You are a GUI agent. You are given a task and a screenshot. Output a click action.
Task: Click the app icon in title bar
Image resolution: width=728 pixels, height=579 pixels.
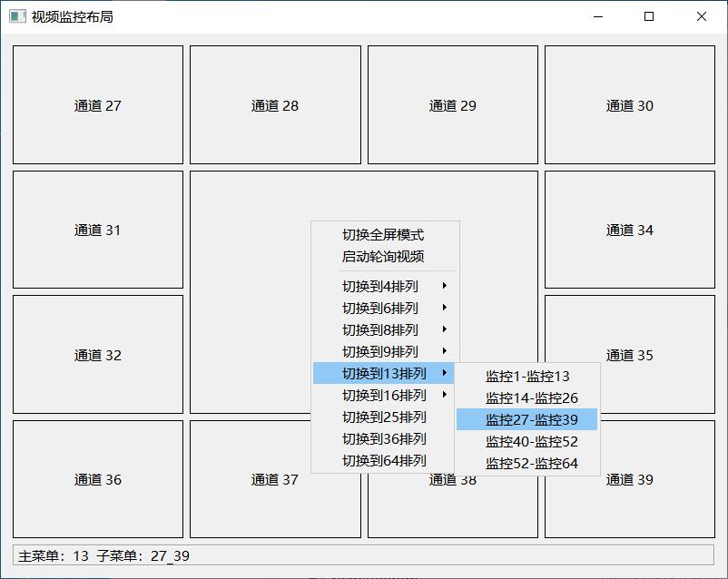pyautogui.click(x=17, y=16)
